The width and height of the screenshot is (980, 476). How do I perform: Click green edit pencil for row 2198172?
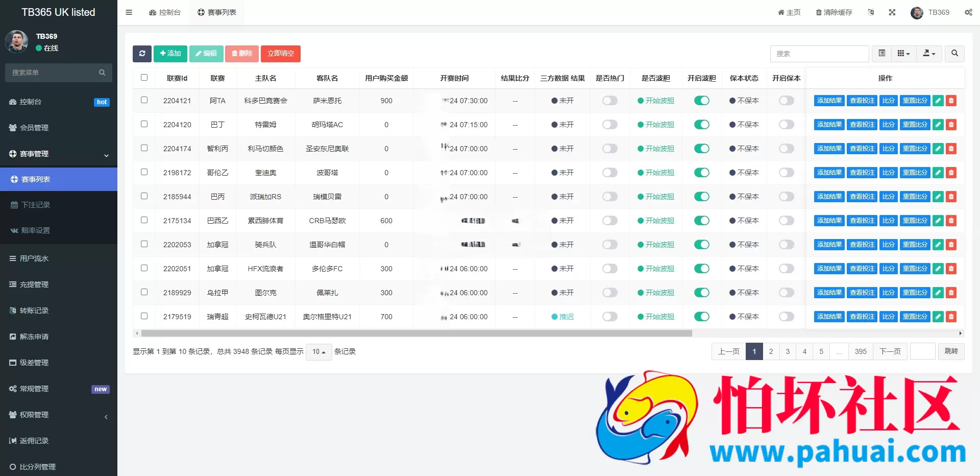tap(938, 173)
